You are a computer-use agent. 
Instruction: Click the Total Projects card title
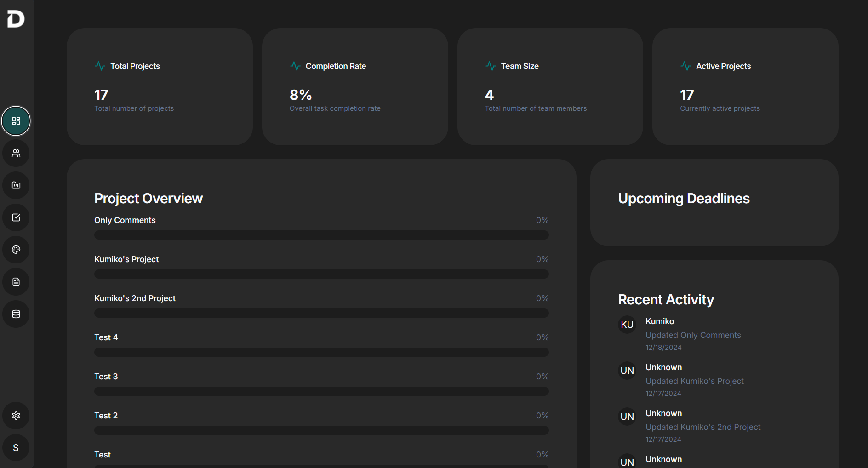pyautogui.click(x=135, y=66)
